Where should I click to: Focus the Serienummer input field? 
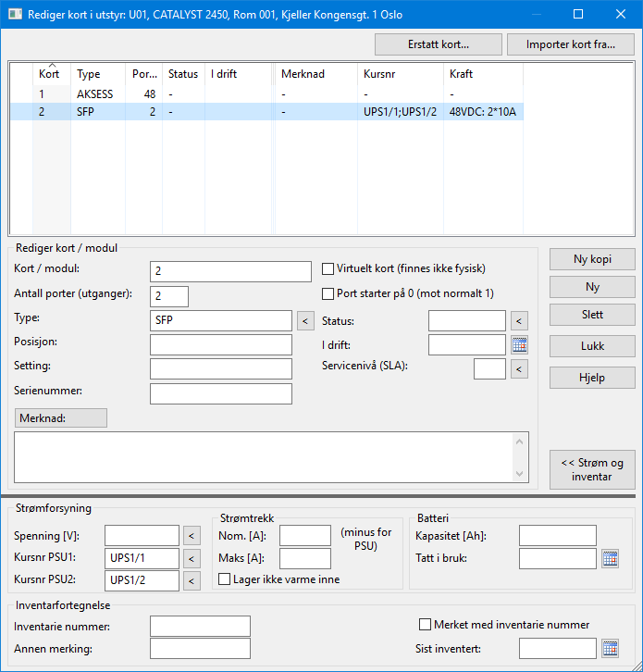pos(221,394)
